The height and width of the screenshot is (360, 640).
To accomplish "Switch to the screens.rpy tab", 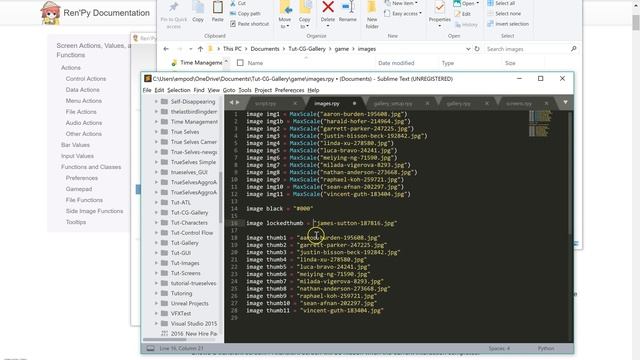I will click(x=519, y=104).
